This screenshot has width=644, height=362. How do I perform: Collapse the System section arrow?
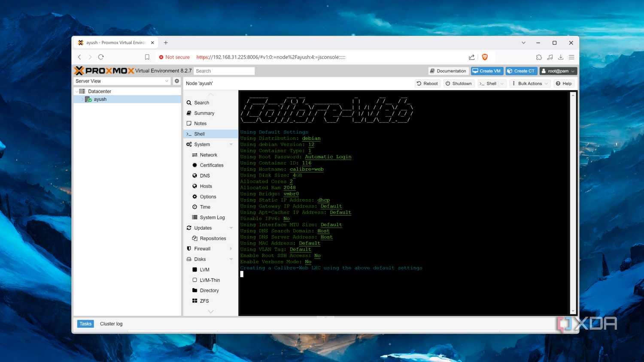tap(231, 145)
